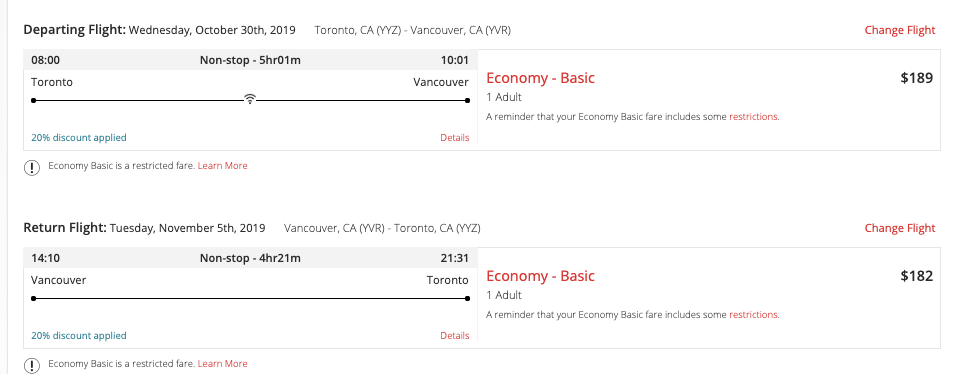Open Details for the Toronto to Vancouver flight
Viewport: 955px width, 374px height.
pos(454,138)
